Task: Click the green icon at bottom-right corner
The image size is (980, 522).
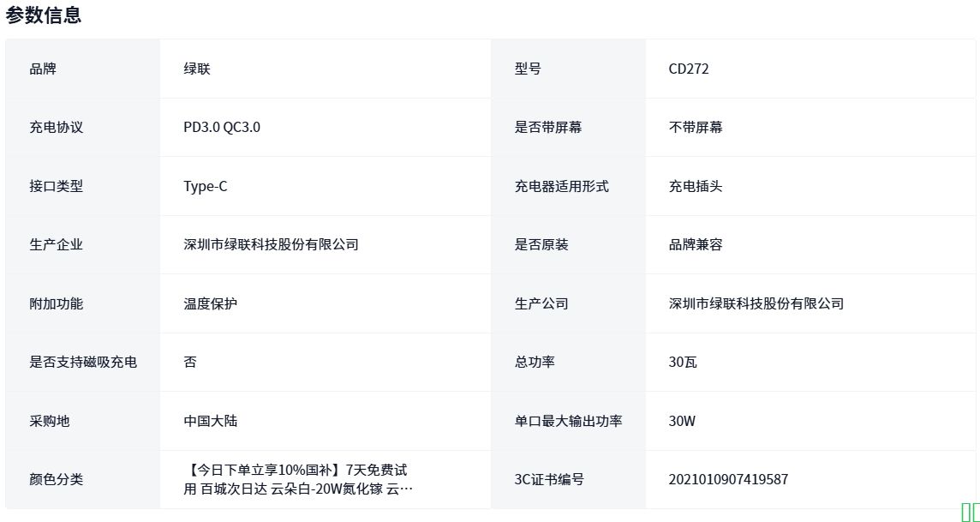Action: point(970,512)
